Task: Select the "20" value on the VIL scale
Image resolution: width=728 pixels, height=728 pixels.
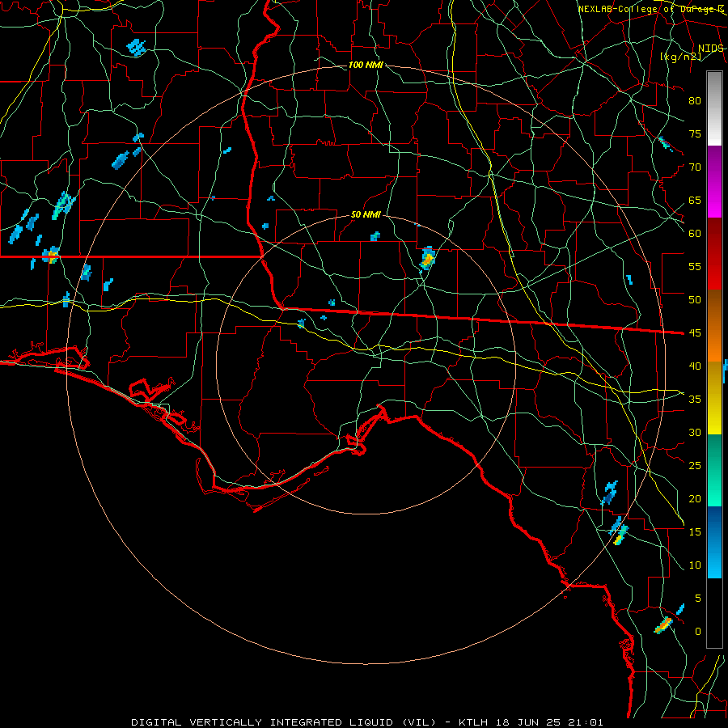Action: click(x=695, y=499)
